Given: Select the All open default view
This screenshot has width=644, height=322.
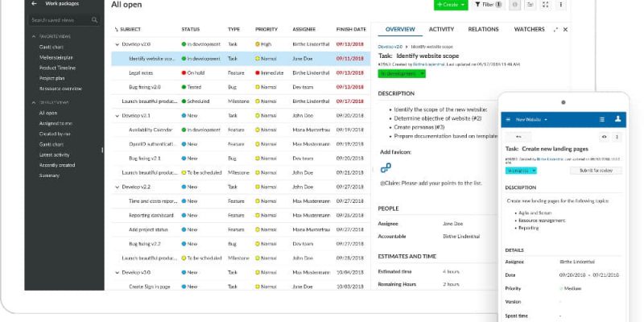Looking at the screenshot, I should 48,113.
